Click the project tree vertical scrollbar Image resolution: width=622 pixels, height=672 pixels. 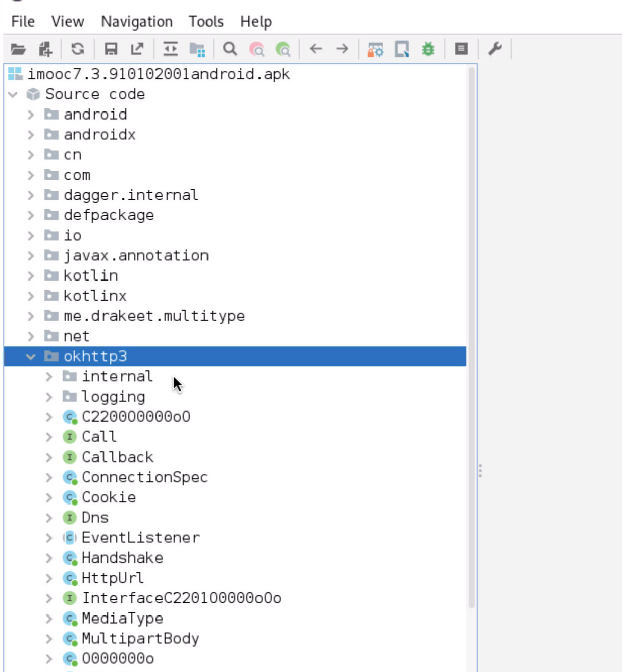[472, 337]
